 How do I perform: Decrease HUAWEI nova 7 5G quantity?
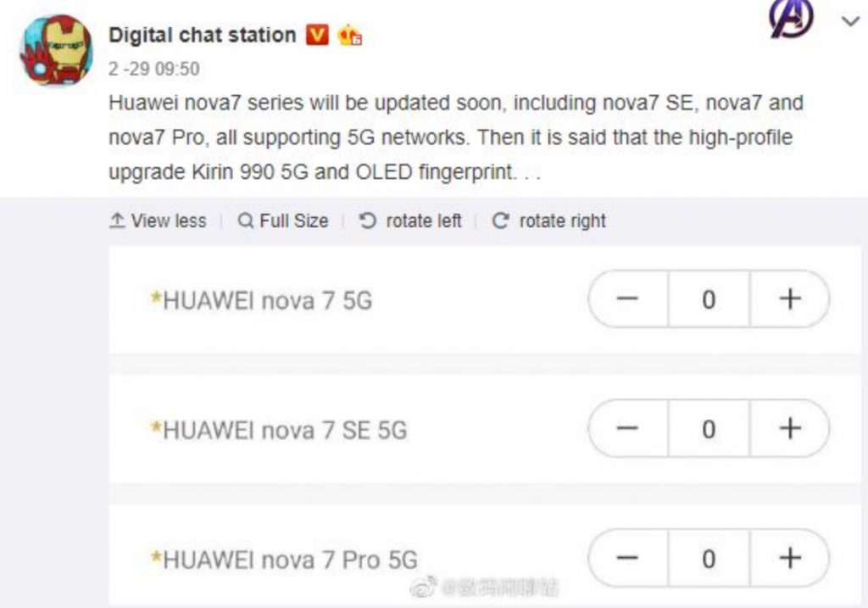627,298
